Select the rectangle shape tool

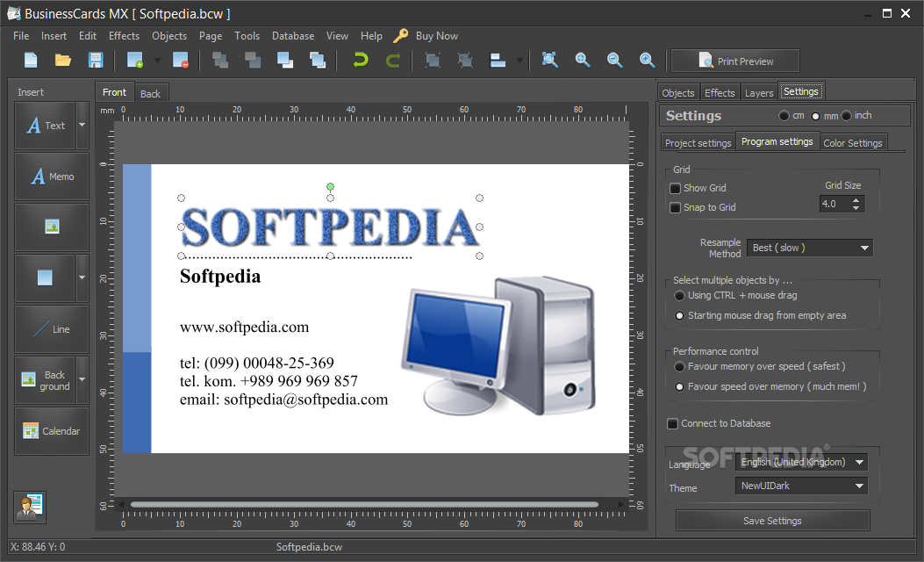tap(45, 277)
